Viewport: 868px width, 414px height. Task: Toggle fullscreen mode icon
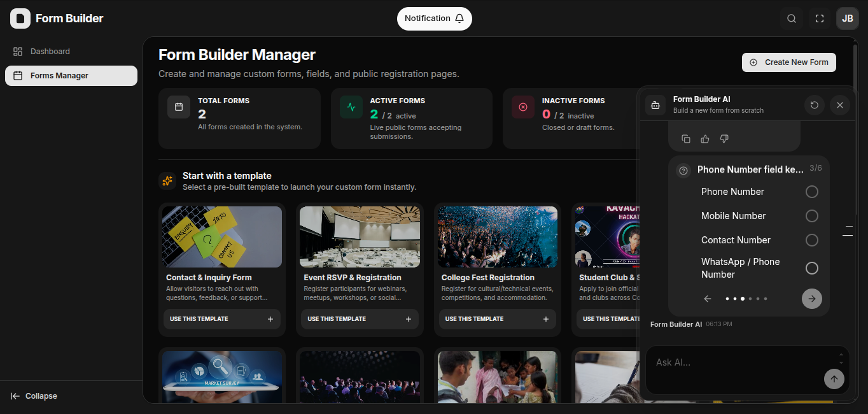(820, 18)
